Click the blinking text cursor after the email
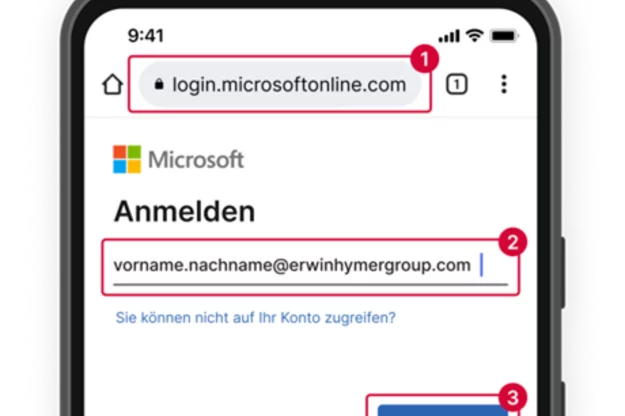Screen dimensions: 625x416 click(482, 265)
